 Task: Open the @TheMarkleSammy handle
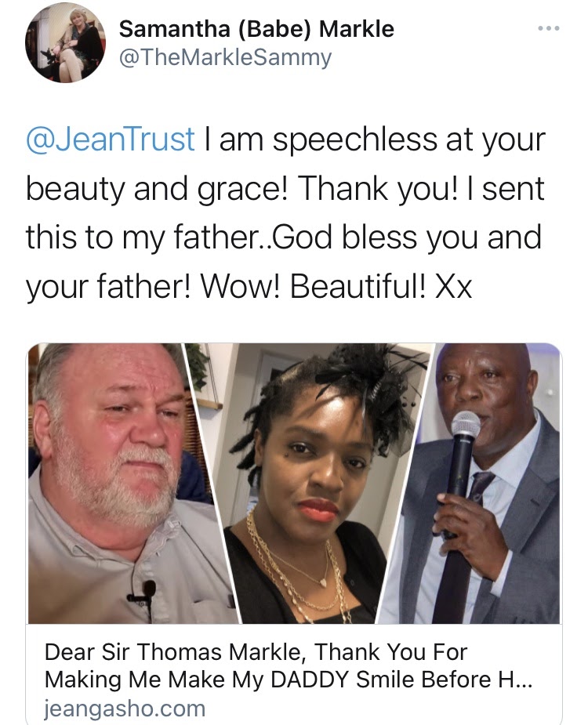tap(225, 57)
